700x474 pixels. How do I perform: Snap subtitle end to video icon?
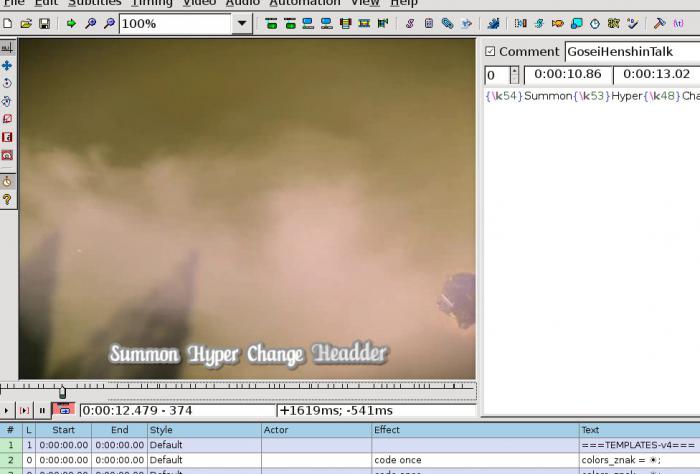327,23
